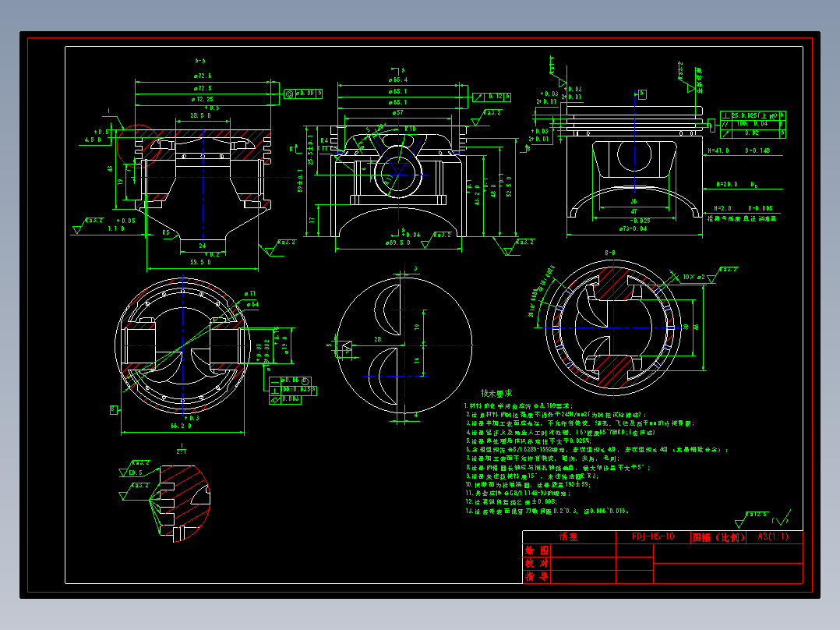840x630 pixels.
Task: Select the ø57 dimension text
Action: tap(397, 112)
